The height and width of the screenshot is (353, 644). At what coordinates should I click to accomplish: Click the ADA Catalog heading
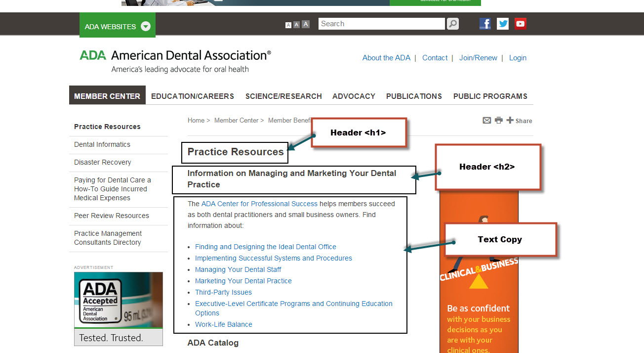(x=213, y=343)
